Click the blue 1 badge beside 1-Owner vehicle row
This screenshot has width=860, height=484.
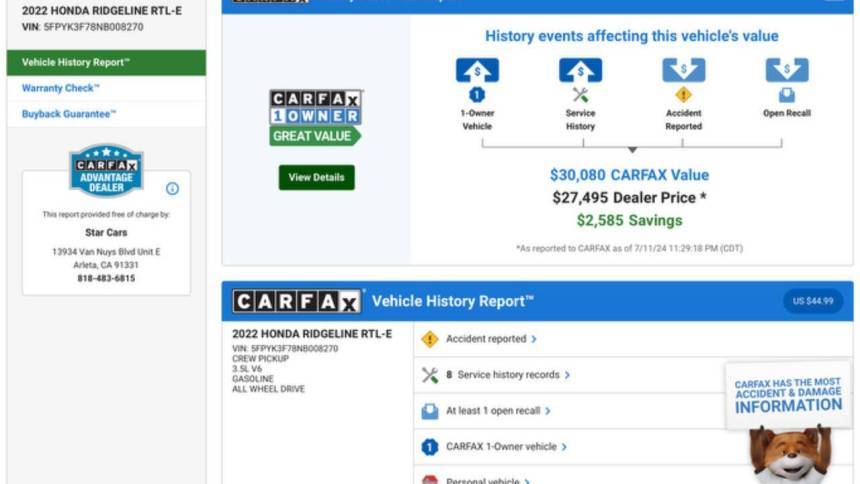pos(430,447)
